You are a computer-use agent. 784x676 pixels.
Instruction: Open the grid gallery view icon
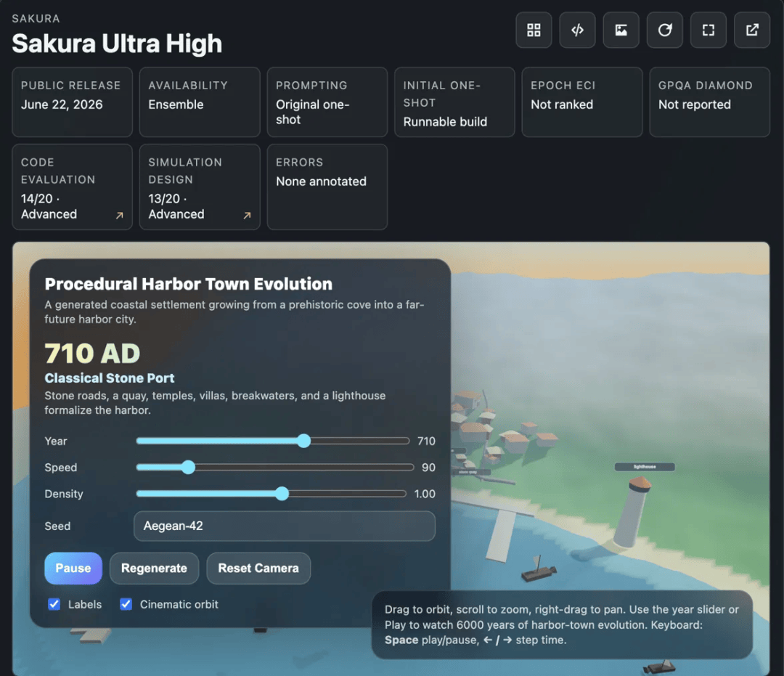[534, 30]
